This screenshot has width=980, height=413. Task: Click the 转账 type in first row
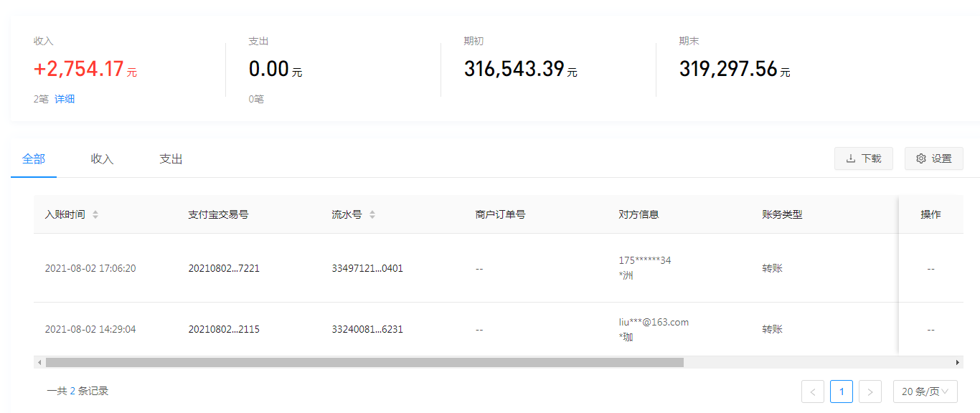[772, 268]
